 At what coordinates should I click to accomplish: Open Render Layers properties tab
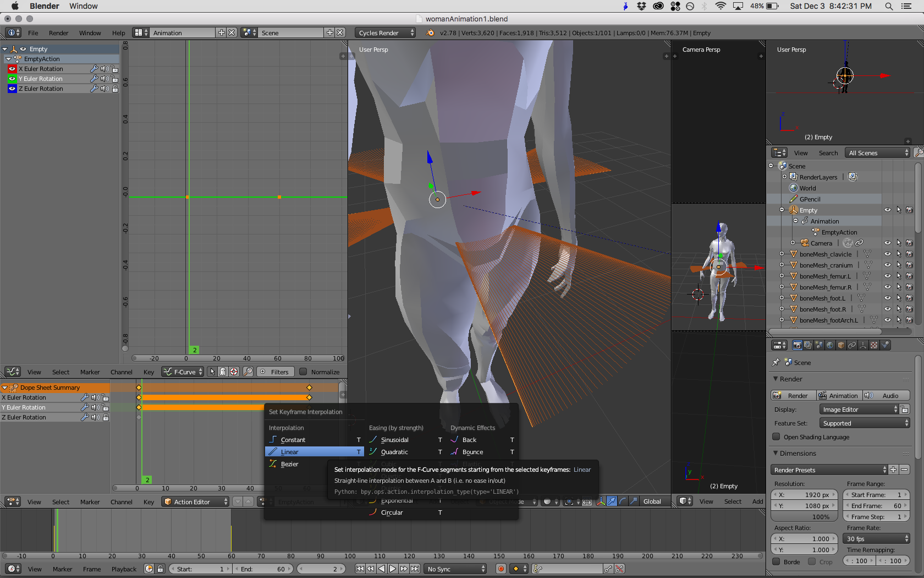click(x=808, y=345)
